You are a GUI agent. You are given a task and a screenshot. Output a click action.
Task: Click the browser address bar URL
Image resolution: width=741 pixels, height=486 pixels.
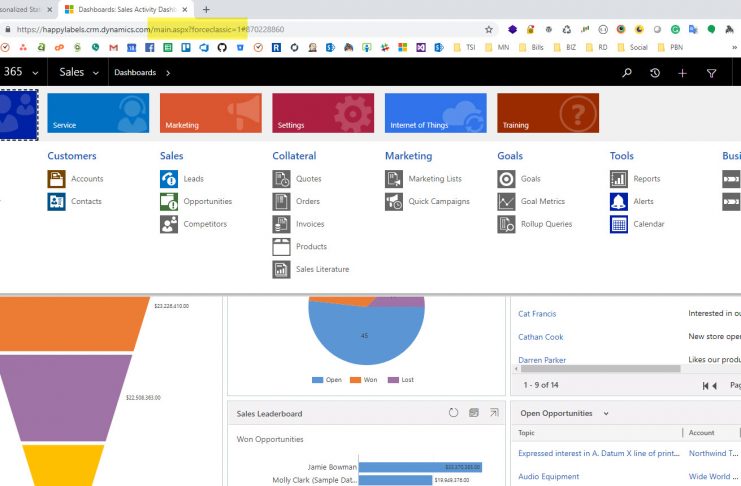[150, 29]
